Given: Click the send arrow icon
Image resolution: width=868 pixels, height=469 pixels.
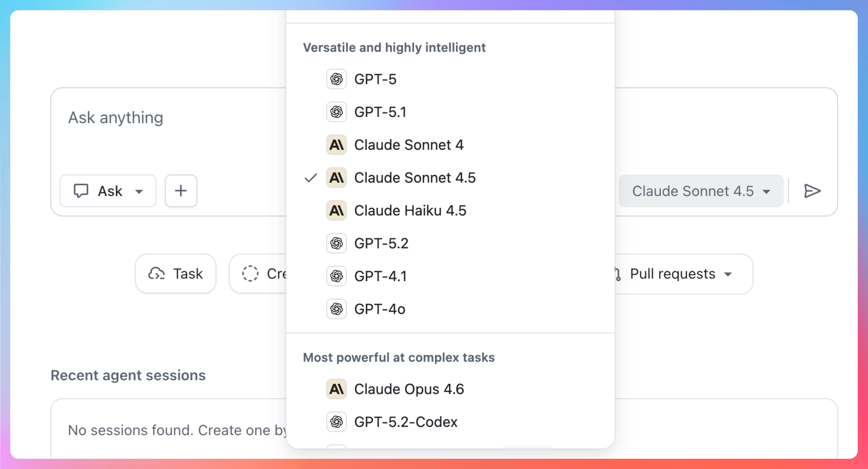Looking at the screenshot, I should [x=812, y=191].
